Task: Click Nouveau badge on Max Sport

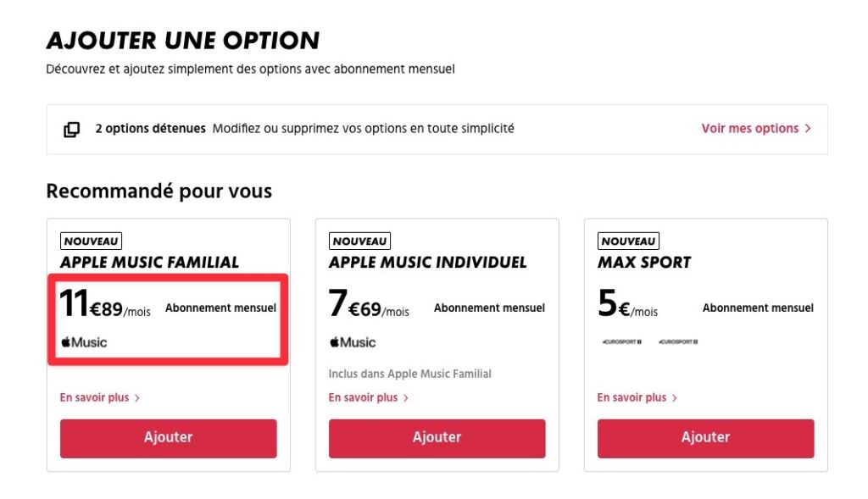Action: click(x=628, y=241)
